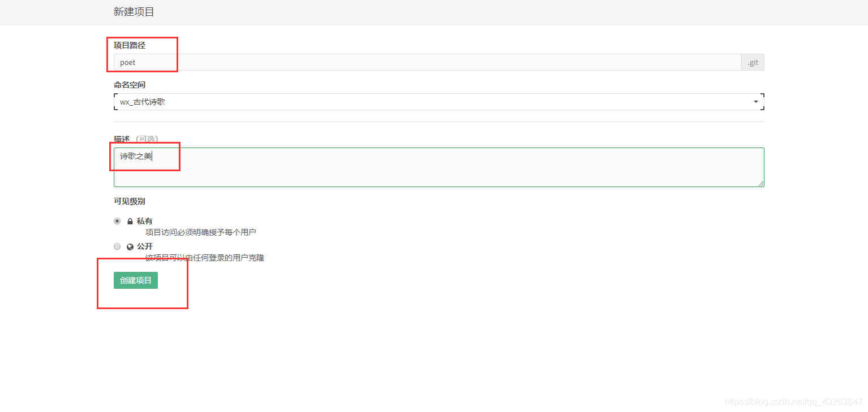
Task: Click the 项目路径 label
Action: (x=130, y=45)
